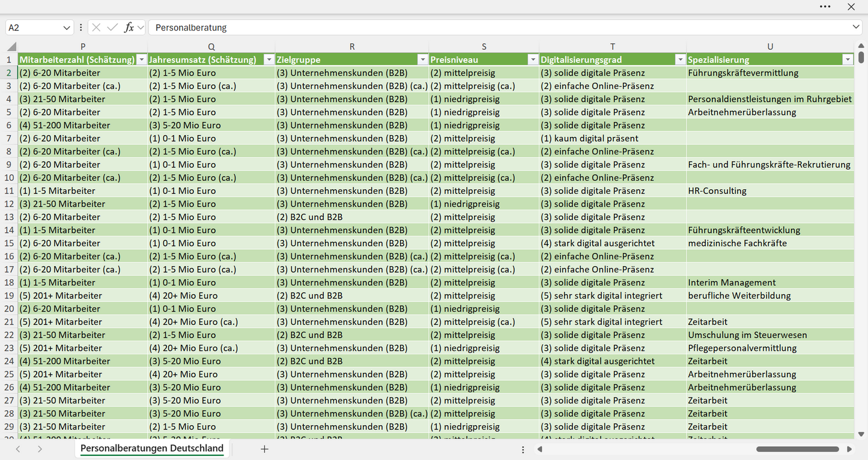Select the Personalberatungen Deutschland sheet tab
Image resolution: width=868 pixels, height=460 pixels.
[x=152, y=449]
